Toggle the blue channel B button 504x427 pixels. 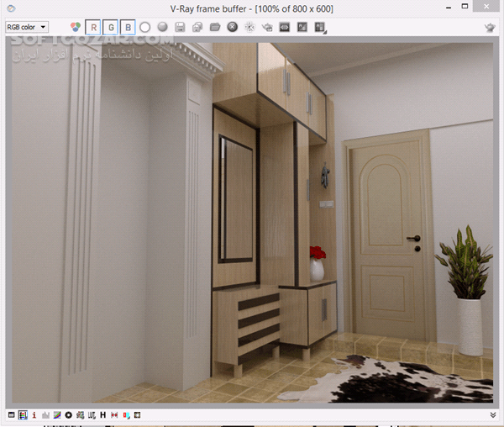tap(127, 27)
